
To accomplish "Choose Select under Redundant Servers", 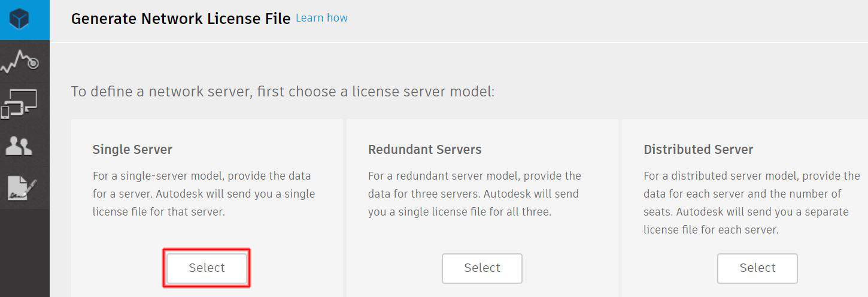I will point(482,268).
